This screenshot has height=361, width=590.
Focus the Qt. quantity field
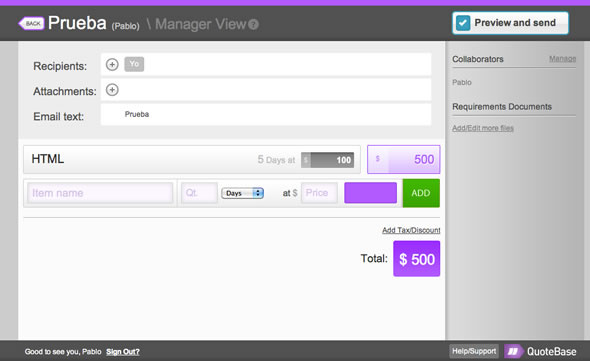click(199, 193)
